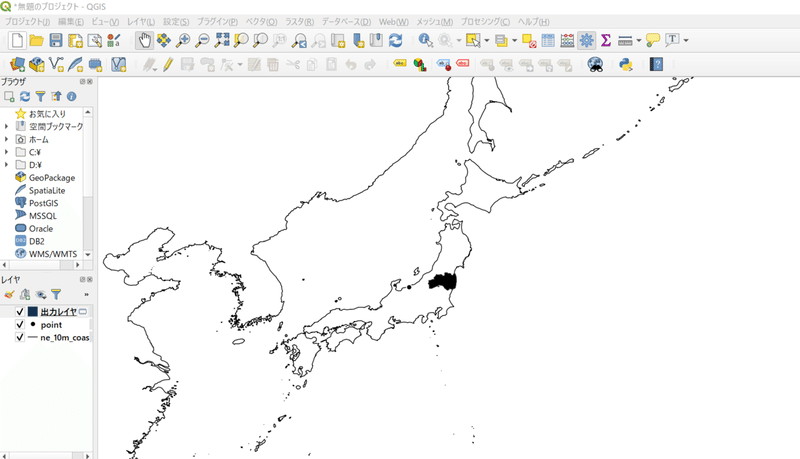Select the Zoom Out magnifier tool
800x459 pixels.
[x=203, y=40]
